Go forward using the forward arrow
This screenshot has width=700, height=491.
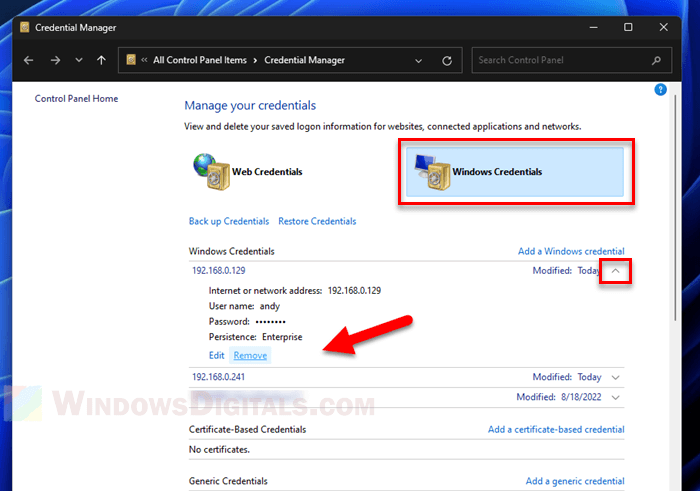point(55,60)
